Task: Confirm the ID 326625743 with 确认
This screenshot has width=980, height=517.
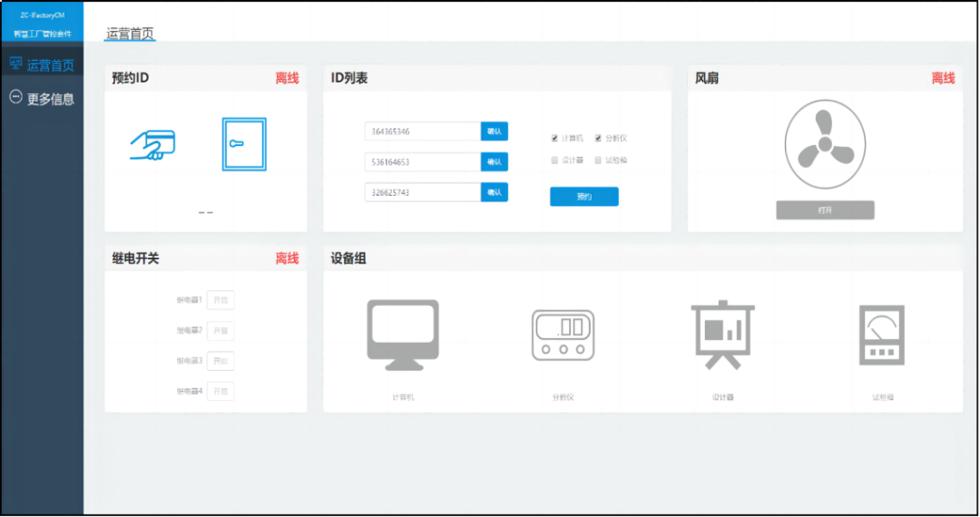Action: [495, 192]
